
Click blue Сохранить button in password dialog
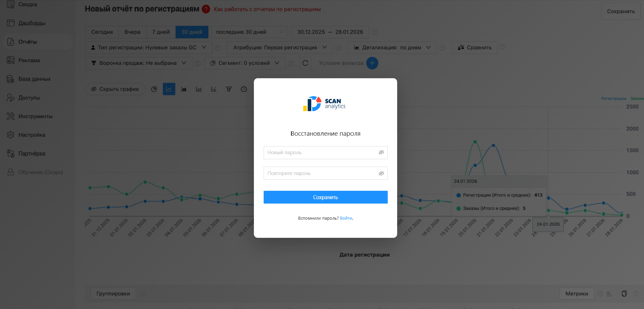click(x=325, y=197)
